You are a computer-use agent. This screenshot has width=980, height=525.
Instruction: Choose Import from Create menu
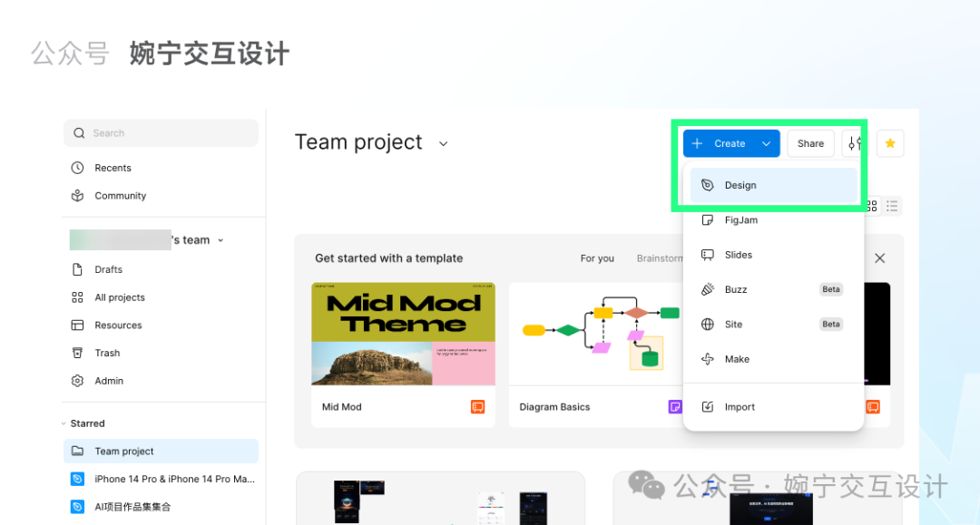tap(774, 407)
